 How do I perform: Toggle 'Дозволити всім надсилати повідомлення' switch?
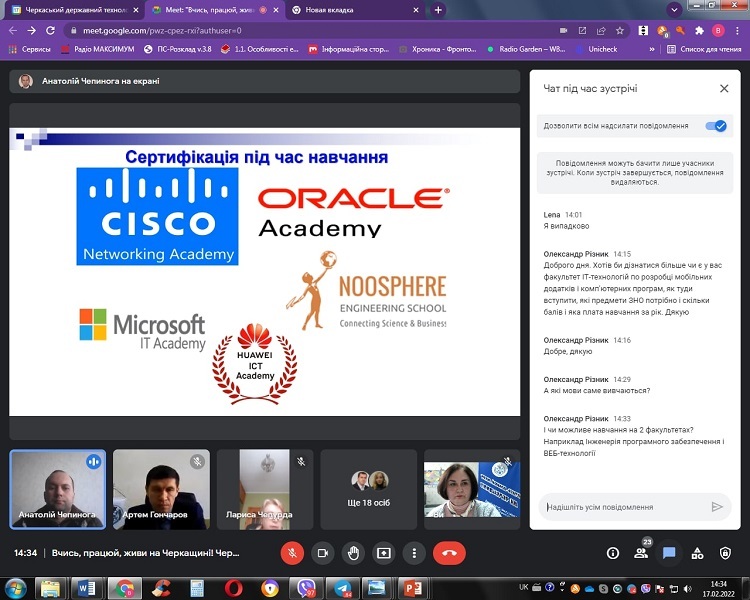coord(716,126)
